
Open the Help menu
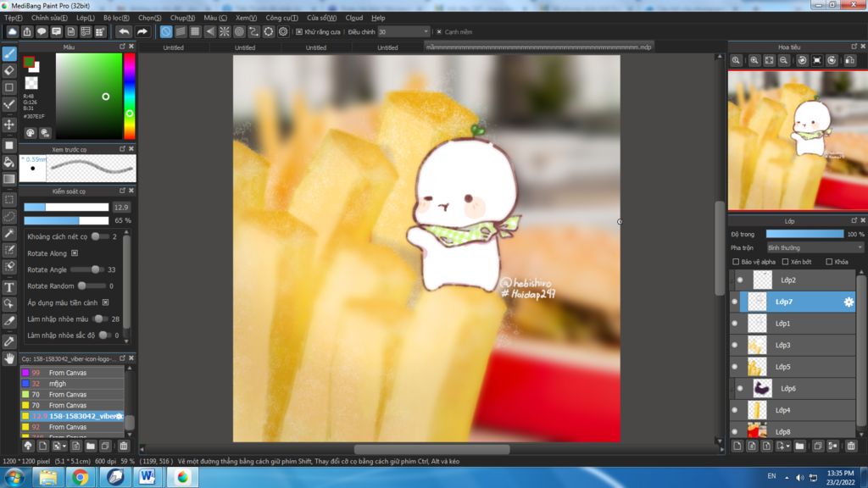click(378, 18)
